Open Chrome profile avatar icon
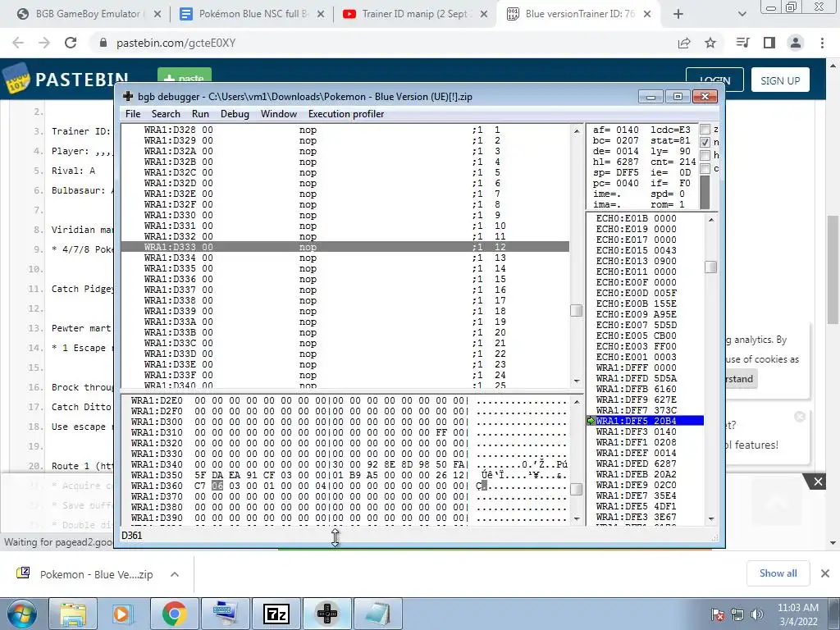840x630 pixels. 796,43
